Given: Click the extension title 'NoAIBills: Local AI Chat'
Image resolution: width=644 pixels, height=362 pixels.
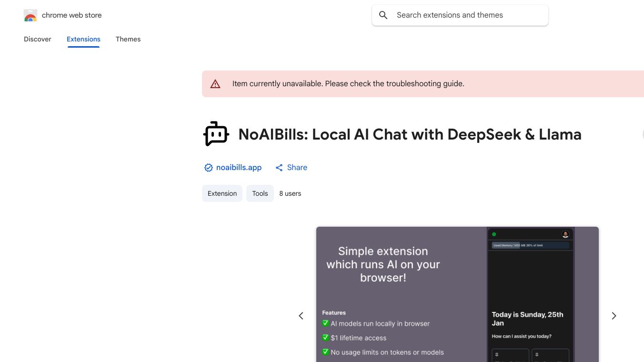Looking at the screenshot, I should (x=410, y=134).
